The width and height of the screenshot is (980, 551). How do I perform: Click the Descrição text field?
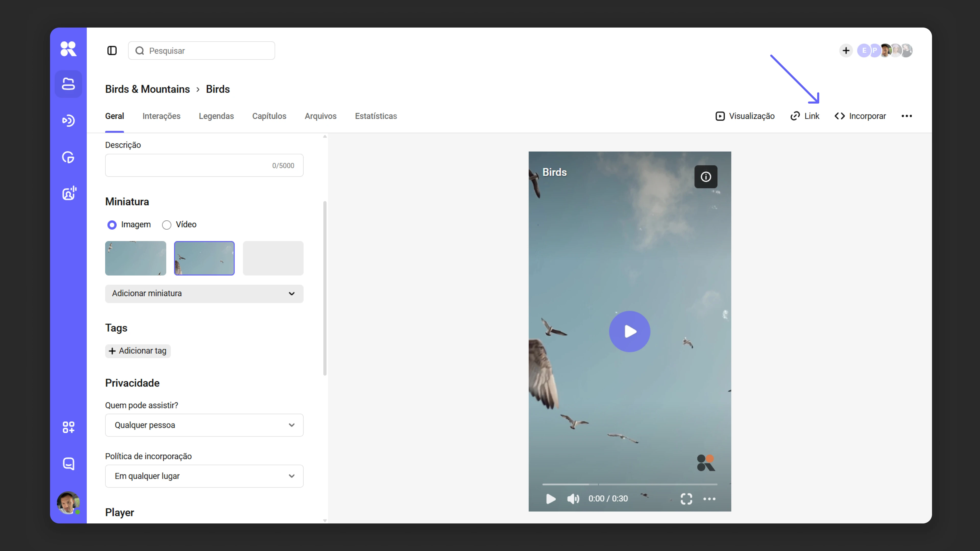point(204,165)
